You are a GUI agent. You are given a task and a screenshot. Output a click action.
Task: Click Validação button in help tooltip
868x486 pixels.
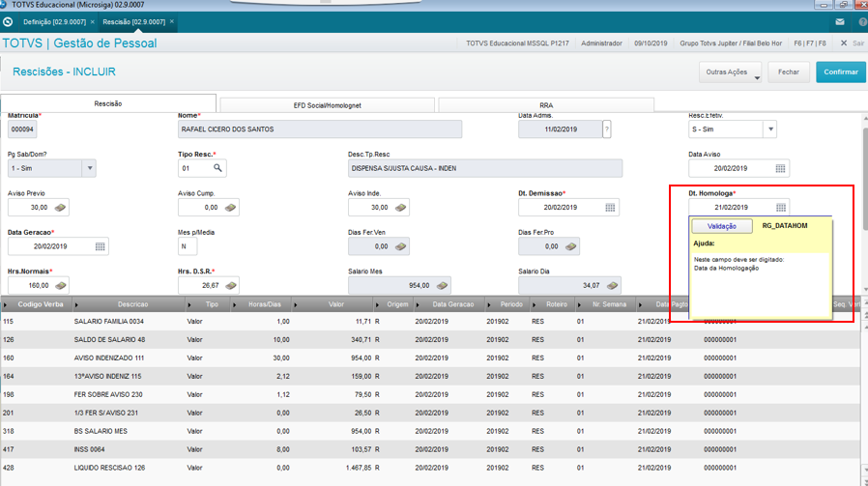point(722,226)
